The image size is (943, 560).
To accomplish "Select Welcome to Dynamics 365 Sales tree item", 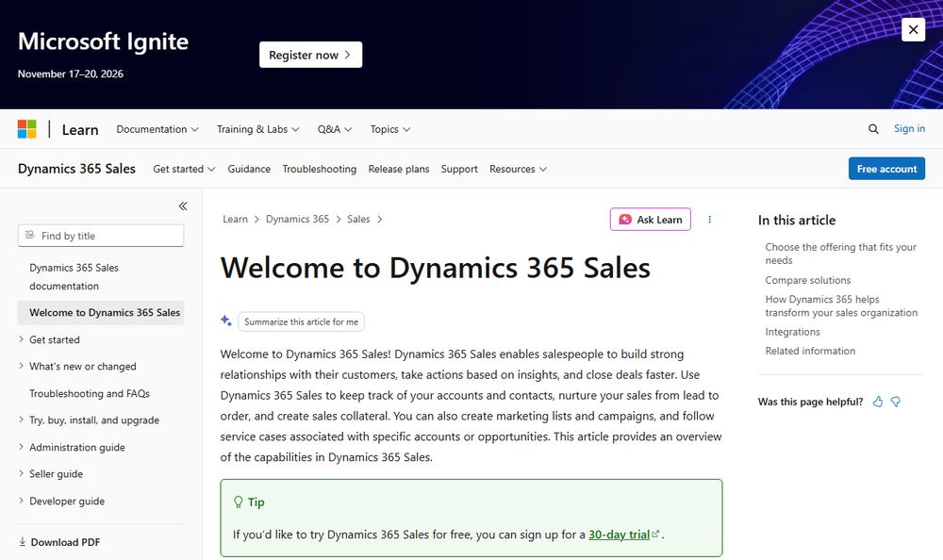I will tap(101, 313).
